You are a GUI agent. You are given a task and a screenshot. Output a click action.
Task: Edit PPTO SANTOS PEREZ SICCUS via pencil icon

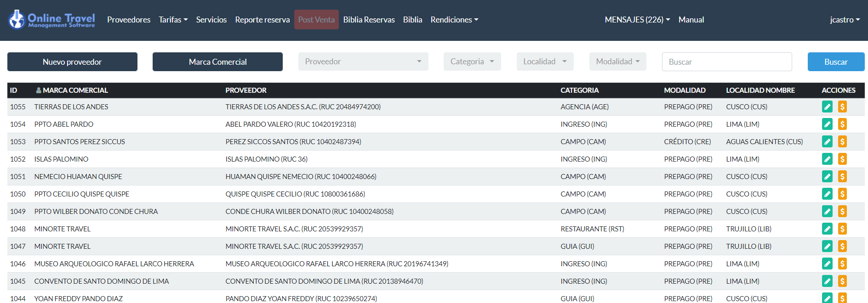[827, 142]
